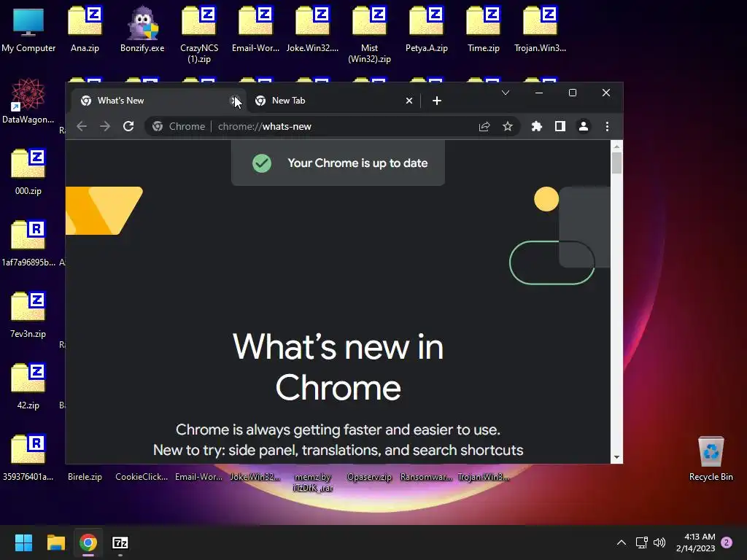Select the 359376401a archive icon
747x560 pixels.
point(28,457)
